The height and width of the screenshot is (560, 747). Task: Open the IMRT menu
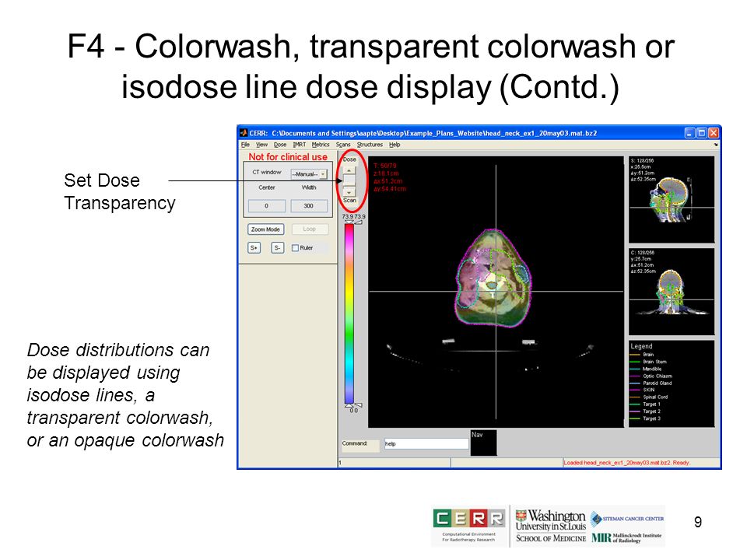(299, 145)
